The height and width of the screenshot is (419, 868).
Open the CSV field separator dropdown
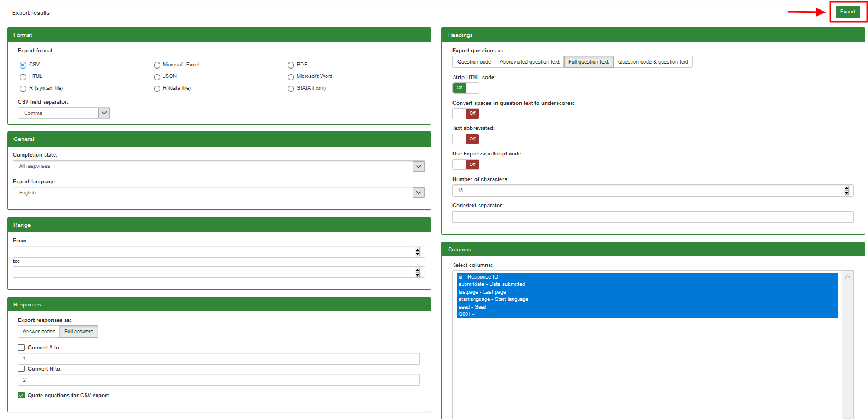(x=64, y=113)
